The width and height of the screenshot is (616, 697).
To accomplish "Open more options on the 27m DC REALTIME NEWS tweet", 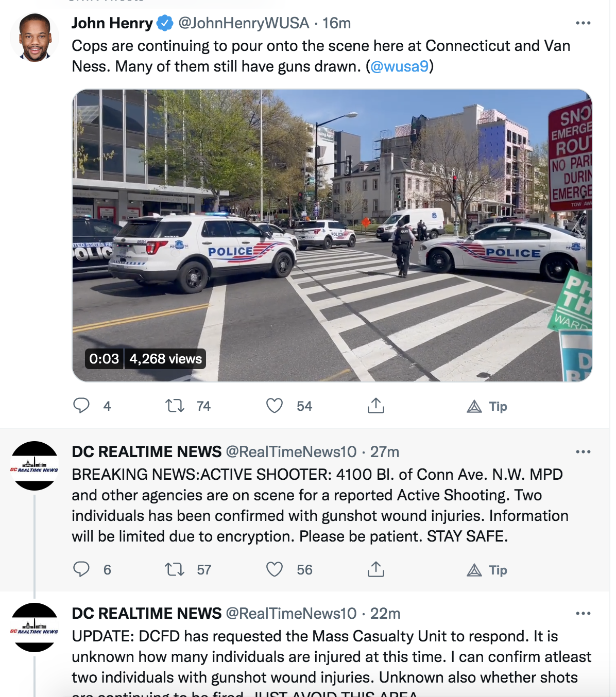I will click(583, 451).
